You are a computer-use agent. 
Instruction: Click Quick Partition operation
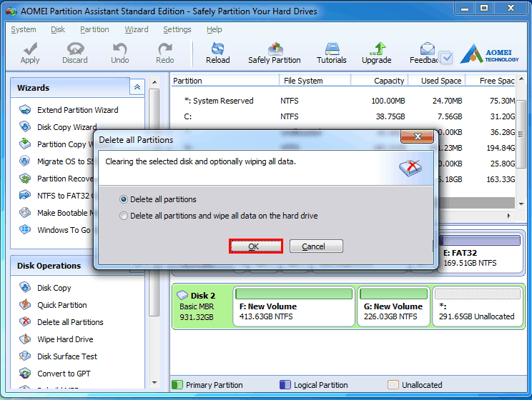click(62, 305)
